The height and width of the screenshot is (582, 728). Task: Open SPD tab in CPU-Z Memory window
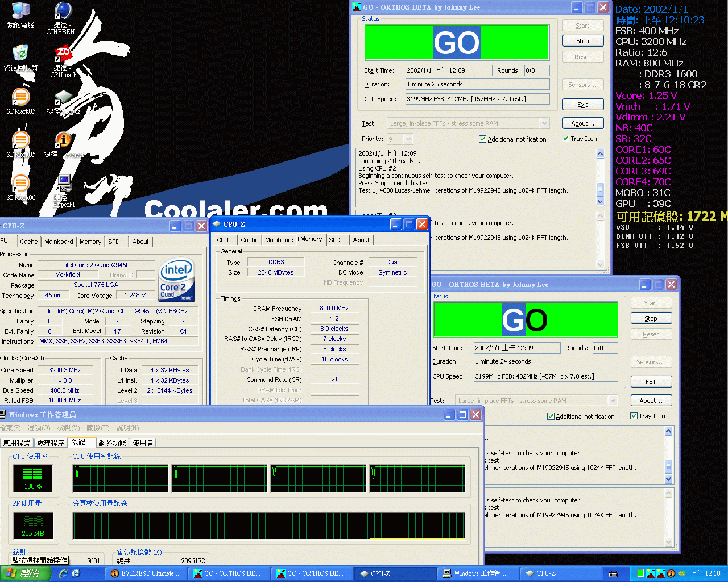335,240
